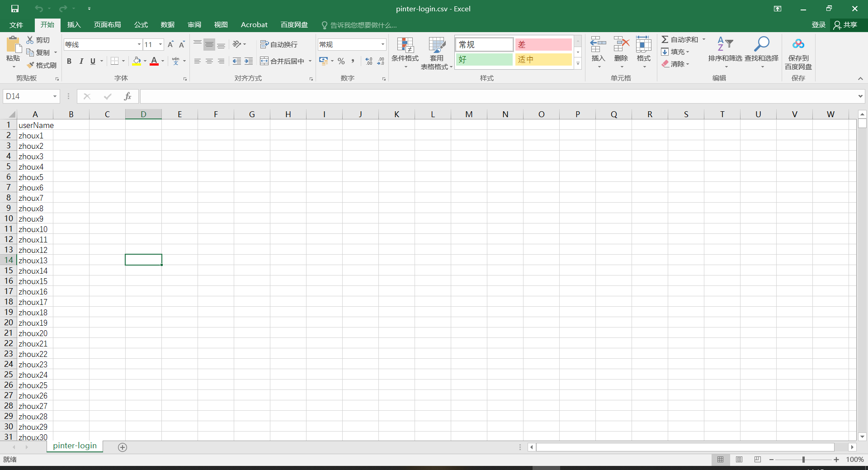Click the orientation text rotation icon
Viewport: 868px width, 470px height.
tap(237, 44)
